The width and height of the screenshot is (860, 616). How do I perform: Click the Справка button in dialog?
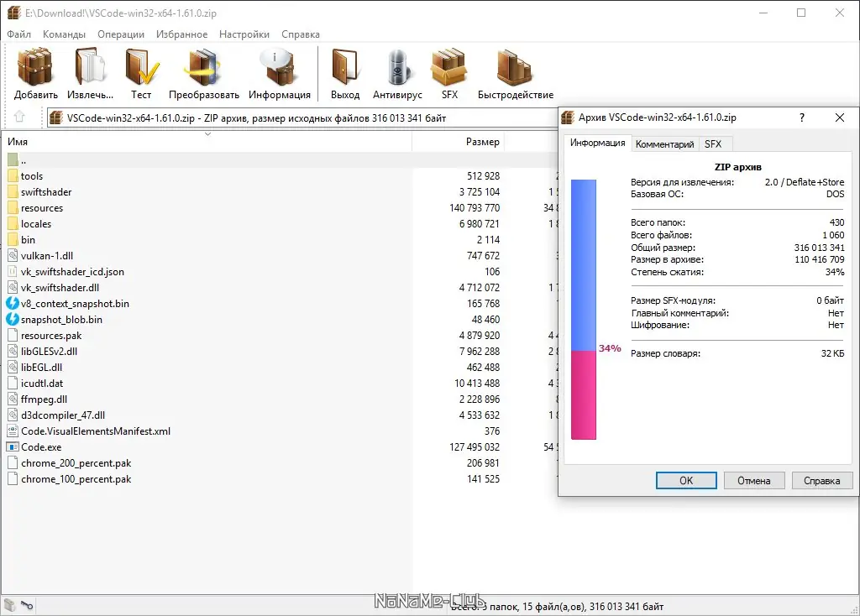pyautogui.click(x=821, y=481)
